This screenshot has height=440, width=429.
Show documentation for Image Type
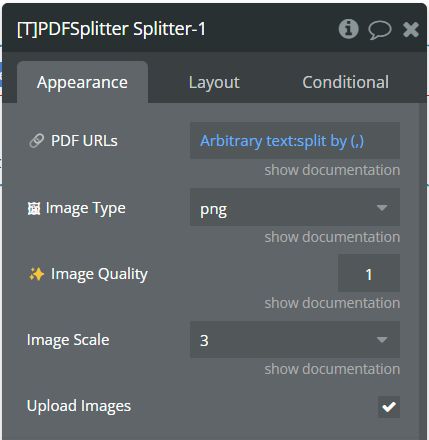click(x=332, y=237)
